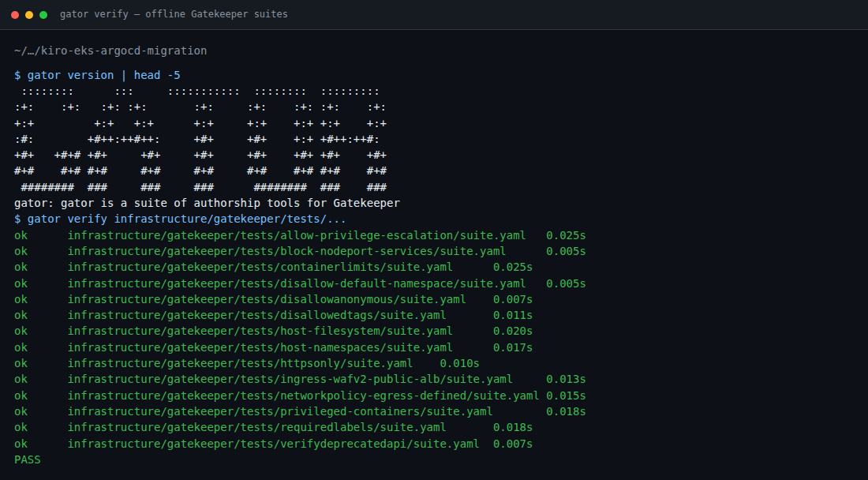Click the 0.018s timing for privileged-containers

(x=566, y=412)
